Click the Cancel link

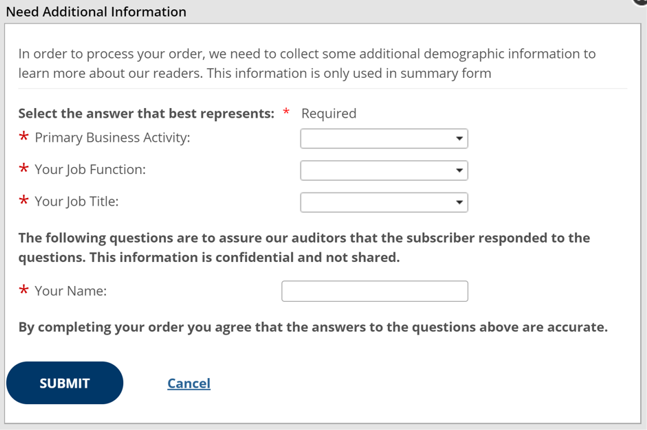tap(189, 383)
